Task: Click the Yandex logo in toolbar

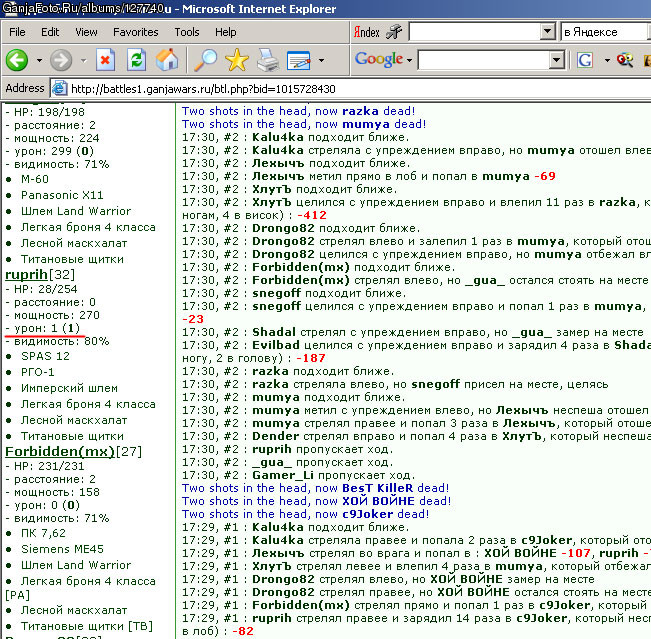Action: 367,32
